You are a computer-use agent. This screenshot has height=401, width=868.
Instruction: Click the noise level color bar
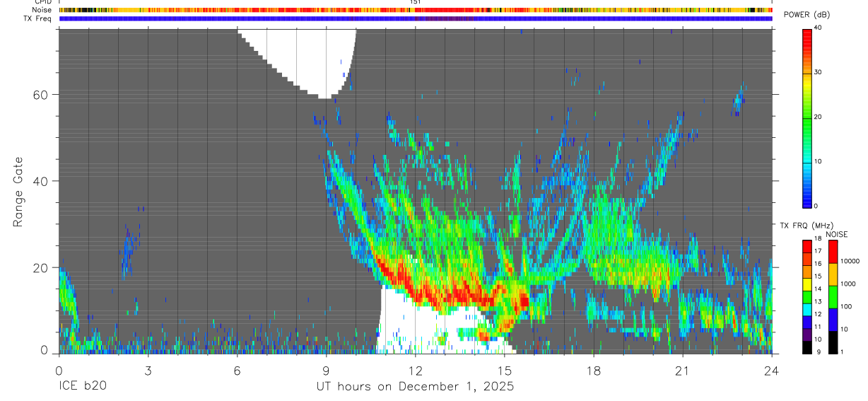pyautogui.click(x=833, y=296)
